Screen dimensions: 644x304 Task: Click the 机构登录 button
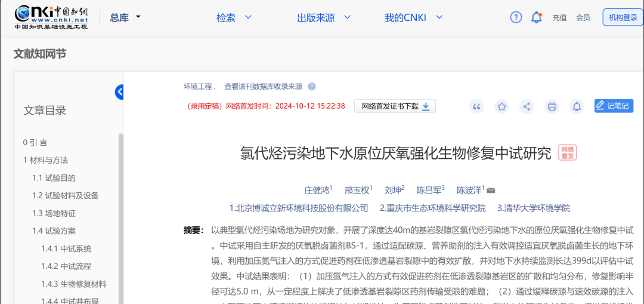[623, 17]
